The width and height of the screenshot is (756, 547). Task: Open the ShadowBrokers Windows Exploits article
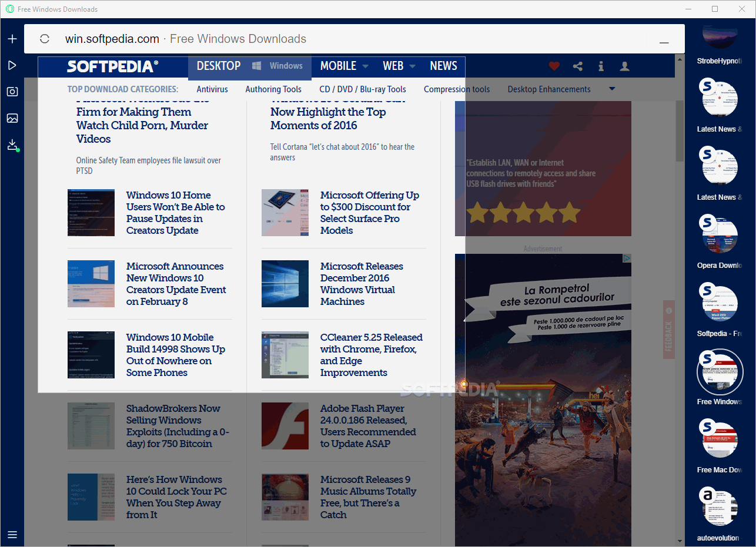pyautogui.click(x=178, y=426)
